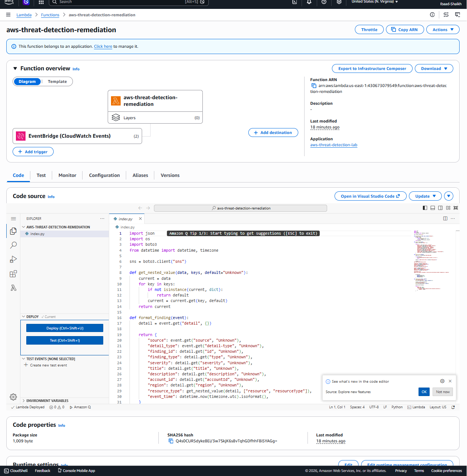Close the index.py editor tab
Image resolution: width=467 pixels, height=476 pixels.
point(140,219)
